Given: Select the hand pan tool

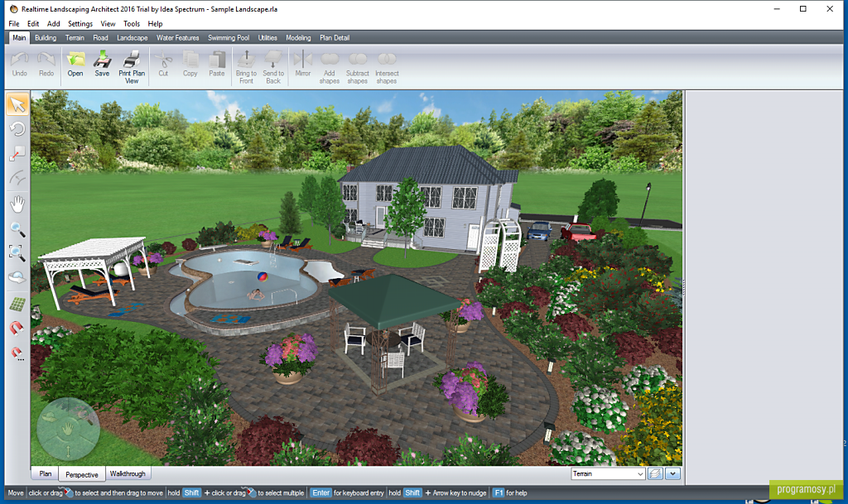Looking at the screenshot, I should point(17,204).
